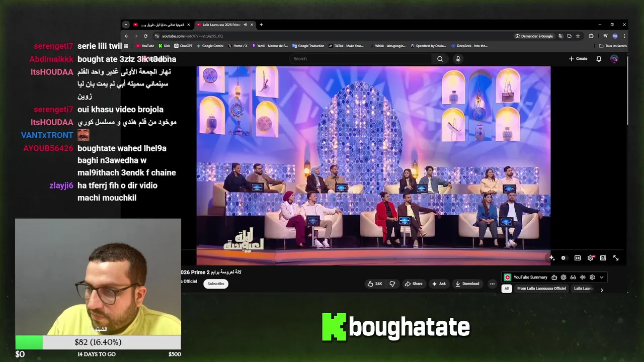This screenshot has width=644, height=362.
Task: Open more actions (three dots) under video
Action: pyautogui.click(x=492, y=284)
